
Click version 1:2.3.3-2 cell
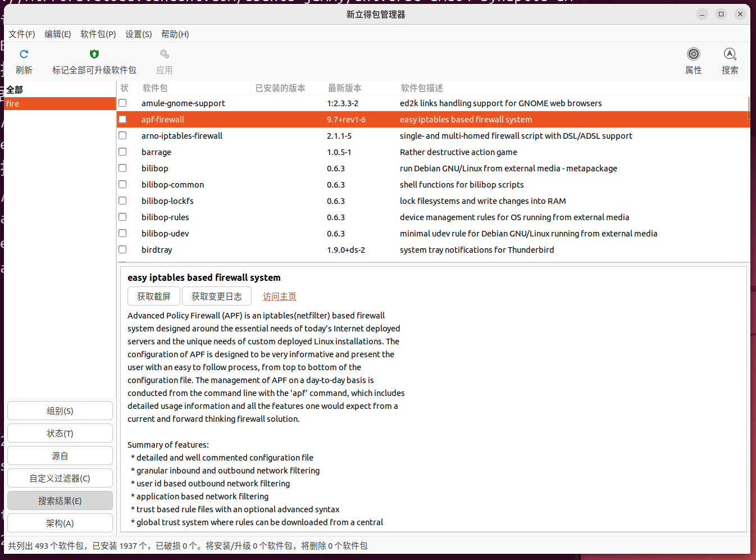343,103
